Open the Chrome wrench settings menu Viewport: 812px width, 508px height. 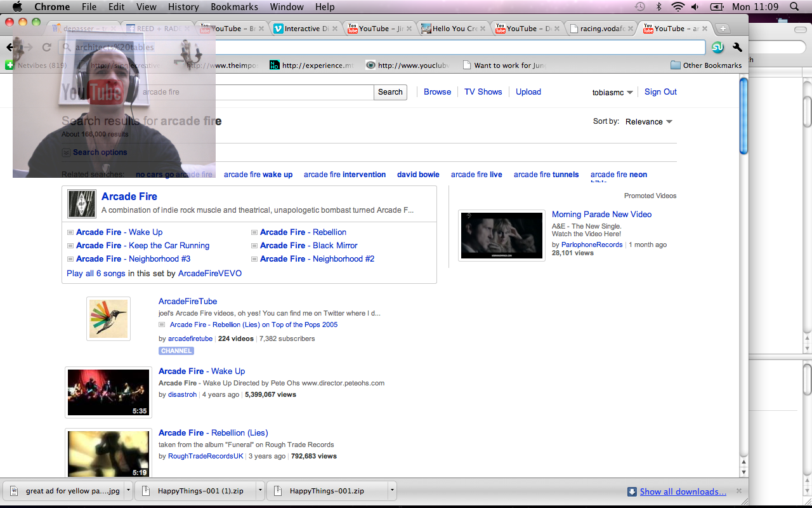[x=737, y=48]
